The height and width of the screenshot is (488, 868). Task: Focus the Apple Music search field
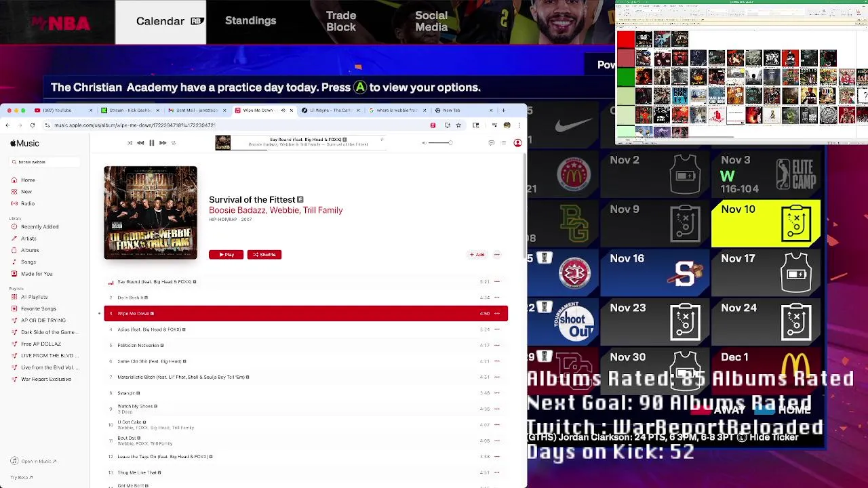point(45,162)
